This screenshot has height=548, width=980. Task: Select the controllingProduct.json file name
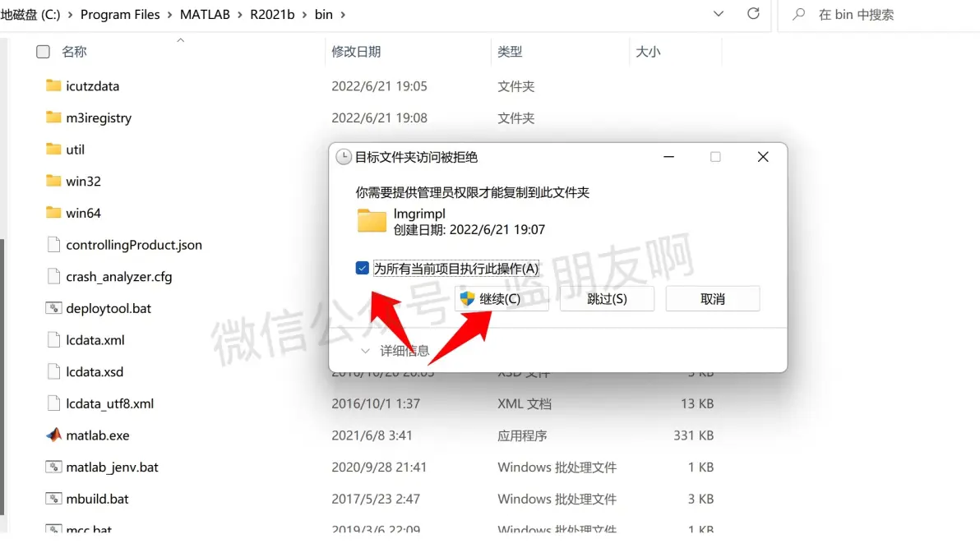(x=134, y=245)
